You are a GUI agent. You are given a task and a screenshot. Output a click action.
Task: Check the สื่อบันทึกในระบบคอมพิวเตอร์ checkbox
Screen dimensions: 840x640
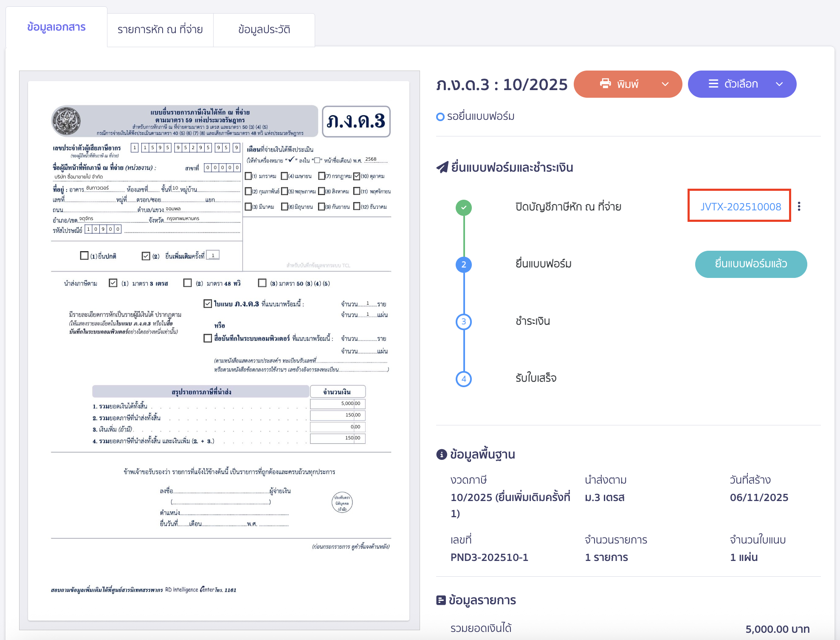[x=207, y=339]
